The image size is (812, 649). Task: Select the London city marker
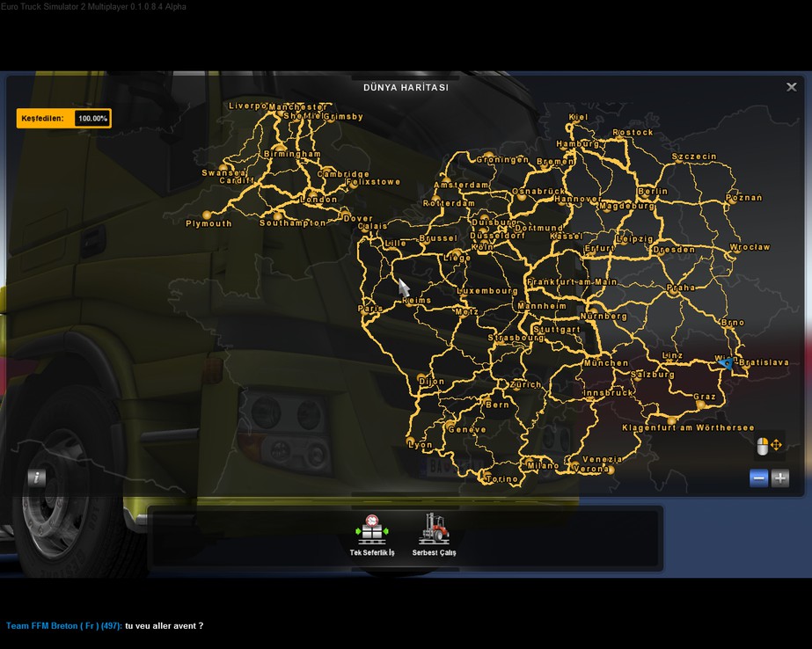(312, 193)
